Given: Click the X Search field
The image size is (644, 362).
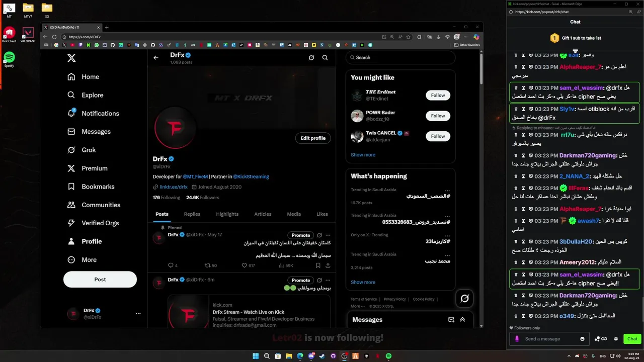Looking at the screenshot, I should pos(400,58).
